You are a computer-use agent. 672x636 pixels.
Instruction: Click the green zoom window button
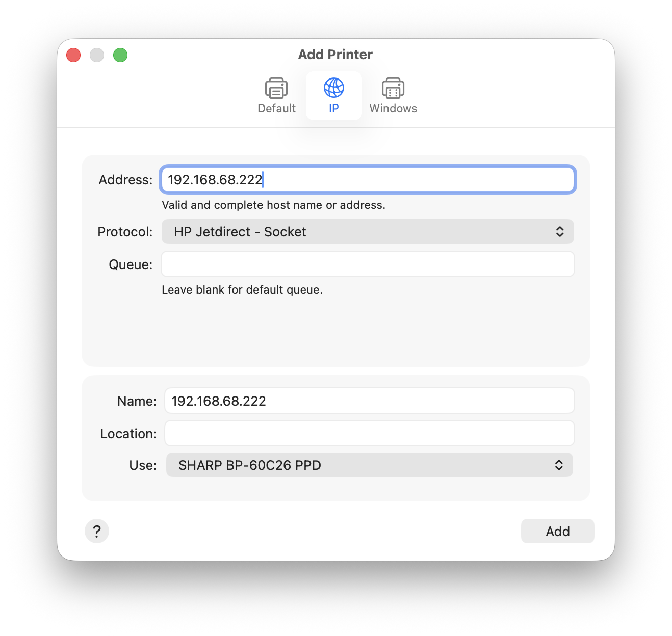click(x=120, y=55)
